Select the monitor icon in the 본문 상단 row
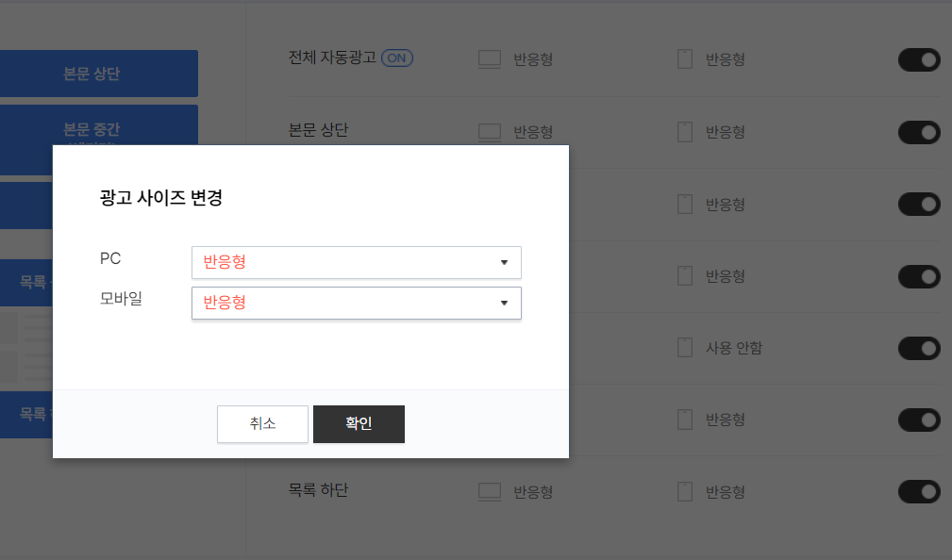The width and height of the screenshot is (952, 560). [x=489, y=132]
